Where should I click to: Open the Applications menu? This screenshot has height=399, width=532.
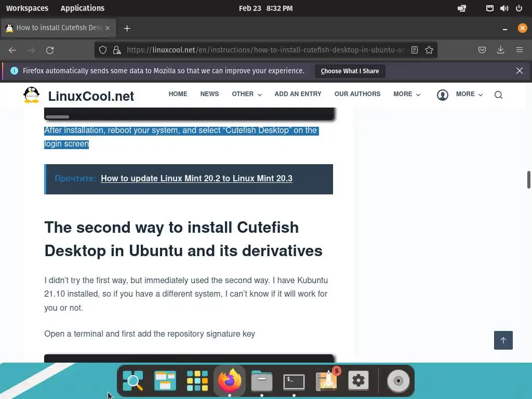tap(83, 8)
